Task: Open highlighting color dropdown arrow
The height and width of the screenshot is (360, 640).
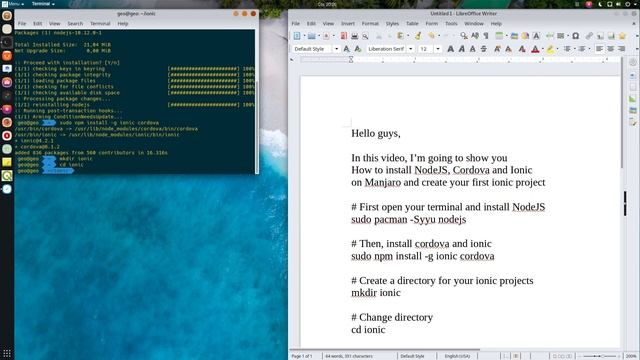Action: pos(557,49)
